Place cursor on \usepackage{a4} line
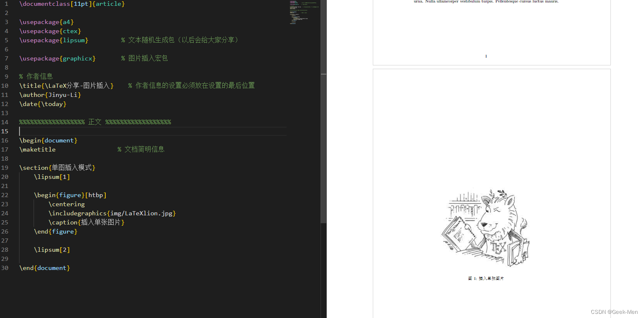The image size is (644, 318). click(46, 22)
